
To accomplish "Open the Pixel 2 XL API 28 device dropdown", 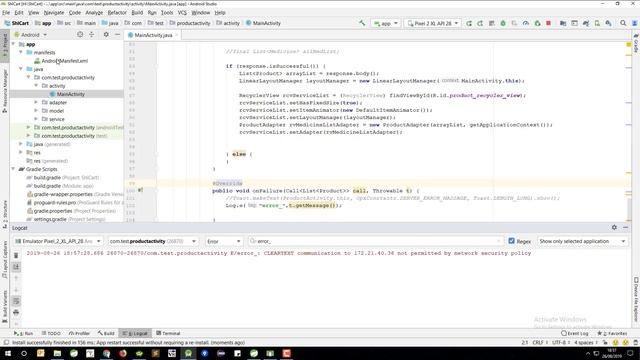I will pos(433,23).
